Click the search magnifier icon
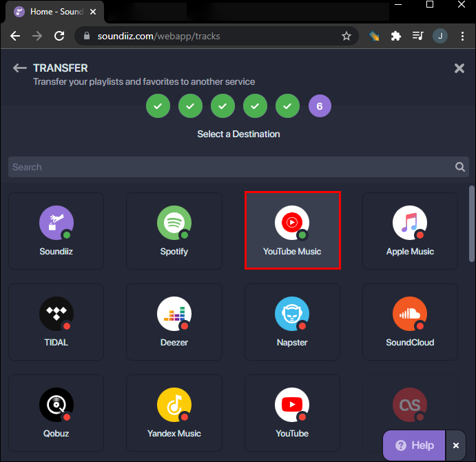This screenshot has width=476, height=462. (460, 167)
